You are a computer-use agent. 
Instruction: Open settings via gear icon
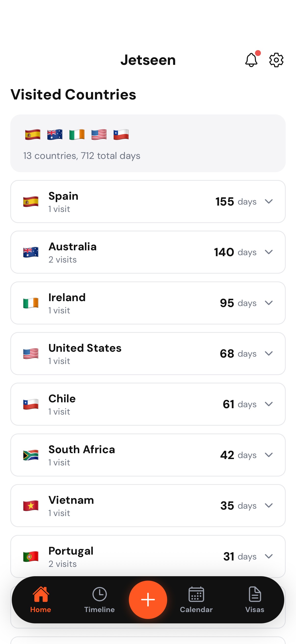click(276, 60)
